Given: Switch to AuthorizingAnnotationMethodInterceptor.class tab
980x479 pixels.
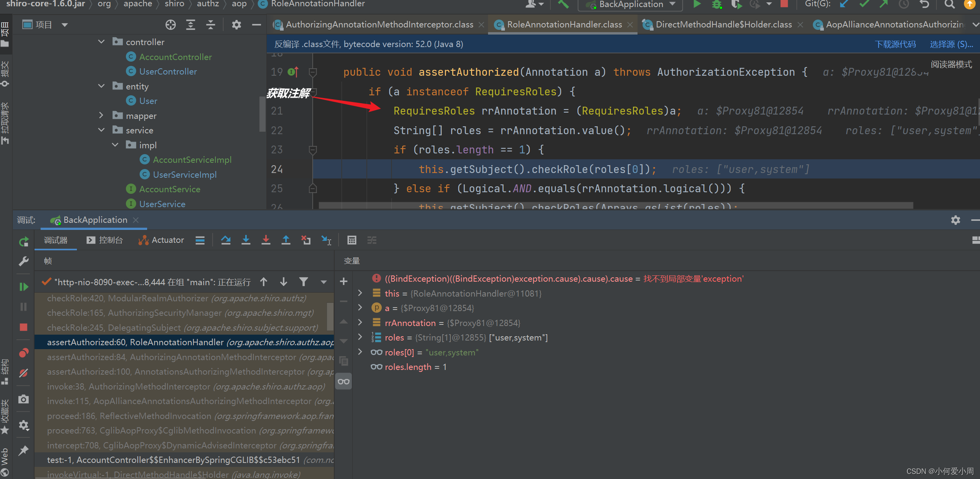Looking at the screenshot, I should tap(379, 25).
